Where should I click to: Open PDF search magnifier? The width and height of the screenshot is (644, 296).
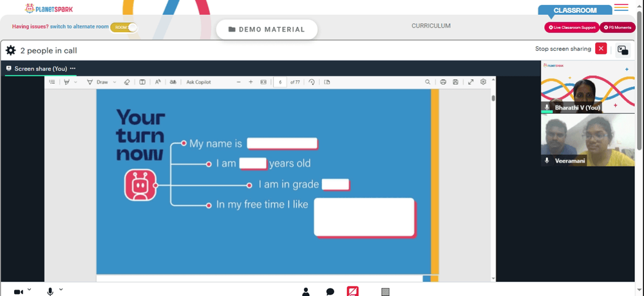[428, 82]
